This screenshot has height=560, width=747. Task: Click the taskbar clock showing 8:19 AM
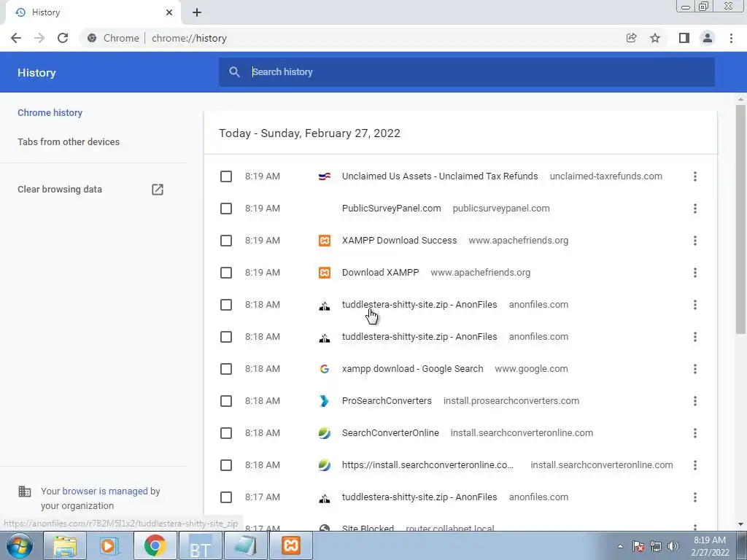(710, 546)
